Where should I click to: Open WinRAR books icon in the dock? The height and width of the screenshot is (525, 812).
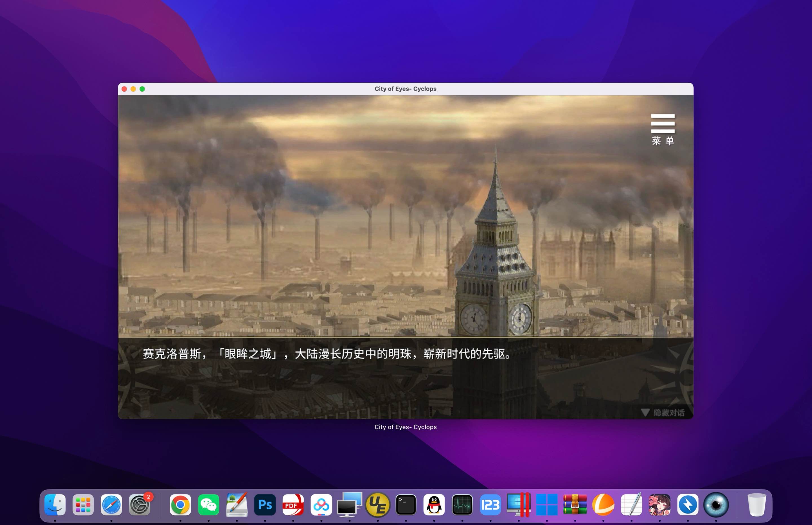pyautogui.click(x=575, y=504)
